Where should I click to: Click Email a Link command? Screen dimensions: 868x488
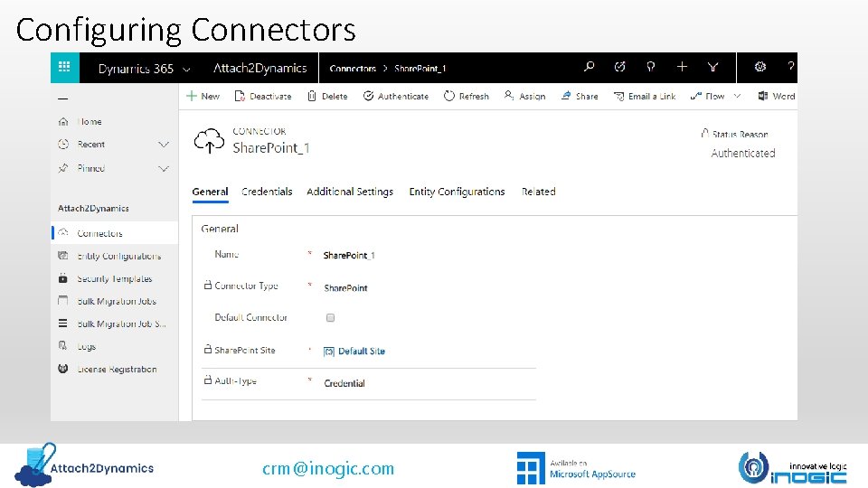[x=645, y=96]
